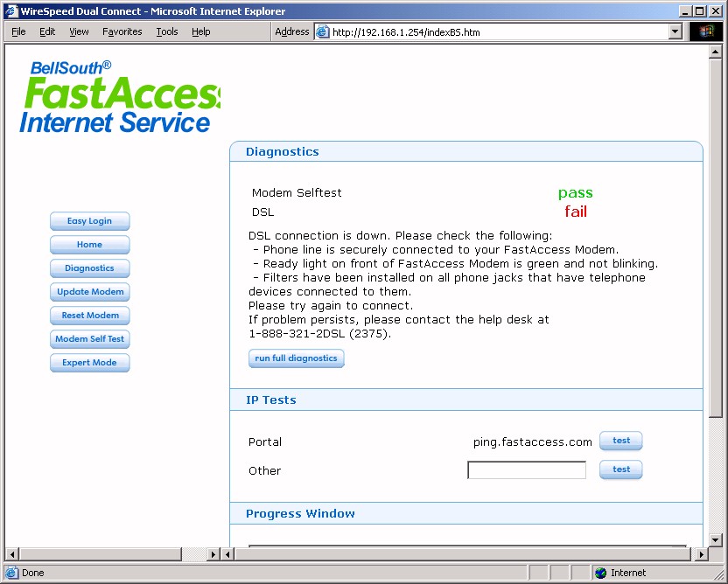Click the Reset Modem button
Image resolution: width=728 pixels, height=584 pixels.
[x=89, y=316]
